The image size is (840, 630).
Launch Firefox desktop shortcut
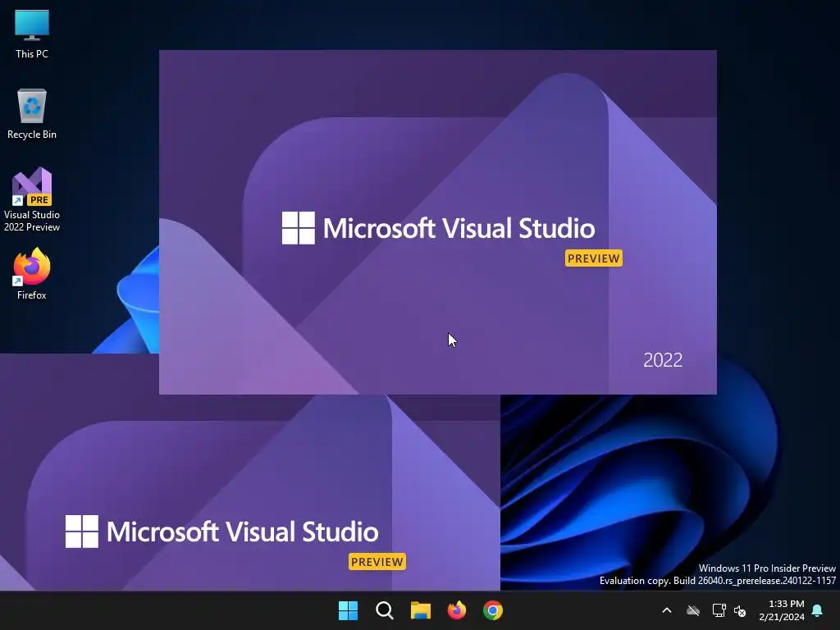[x=32, y=274]
